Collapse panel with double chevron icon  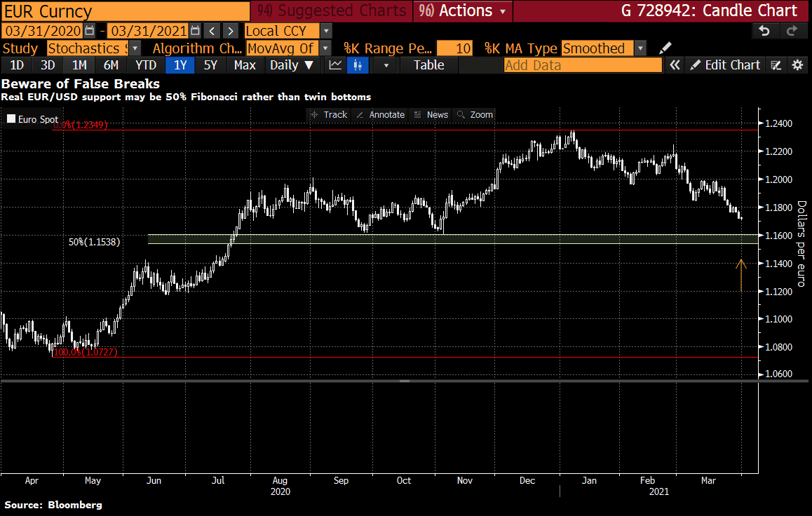point(675,65)
